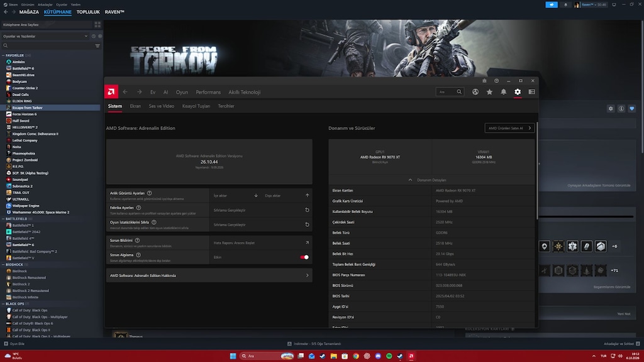Switch to Ses ve Video tab

pos(162,106)
